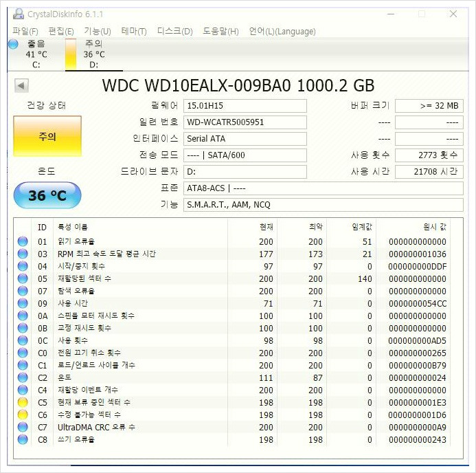The image size is (476, 473).
Task: Click yellow warning orb for attribute C5
Action: tap(23, 402)
